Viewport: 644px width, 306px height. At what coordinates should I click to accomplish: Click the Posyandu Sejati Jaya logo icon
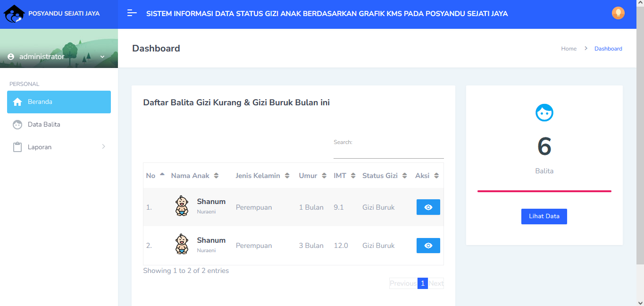(x=14, y=14)
